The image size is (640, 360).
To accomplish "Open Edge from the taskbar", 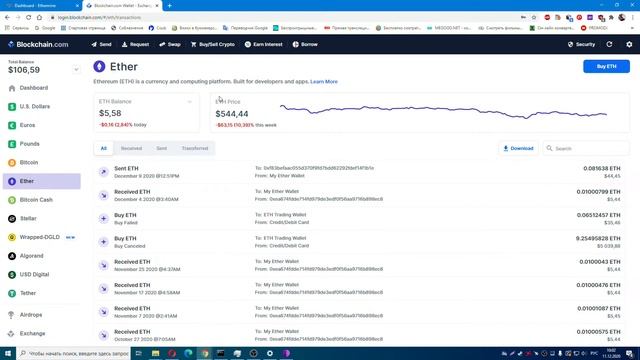I will 188,353.
